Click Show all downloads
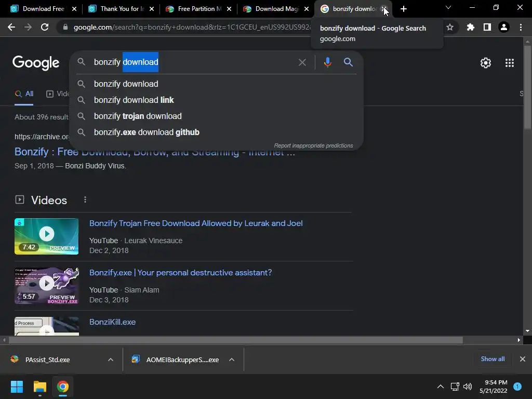The image size is (532, 399). coord(493,359)
